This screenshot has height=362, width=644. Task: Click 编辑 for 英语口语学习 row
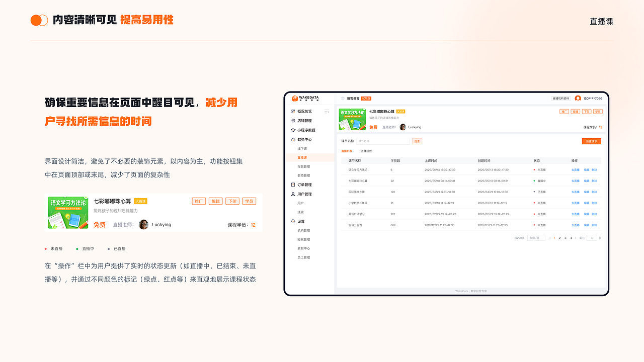(x=587, y=214)
